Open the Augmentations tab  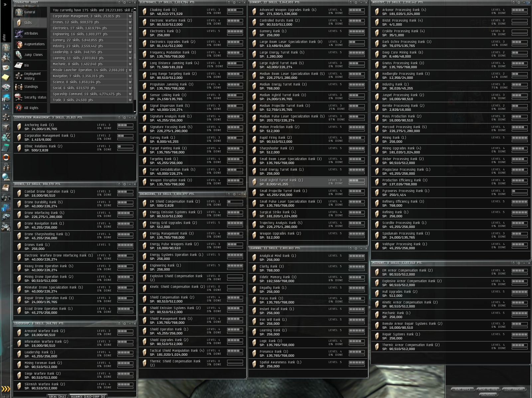click(31, 44)
